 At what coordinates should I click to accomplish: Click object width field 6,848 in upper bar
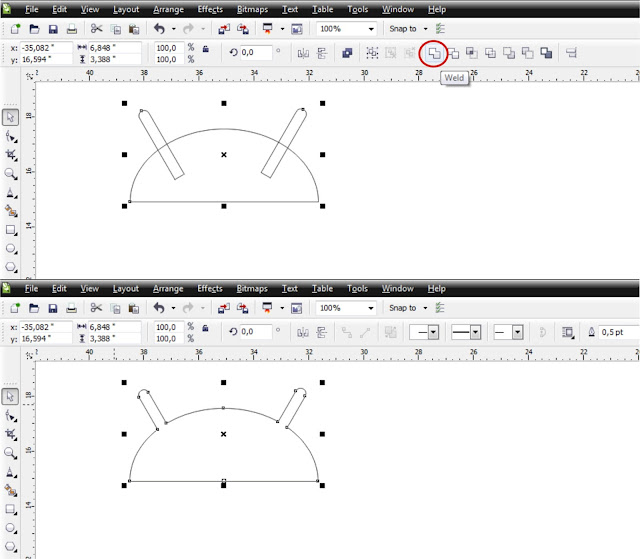115,48
